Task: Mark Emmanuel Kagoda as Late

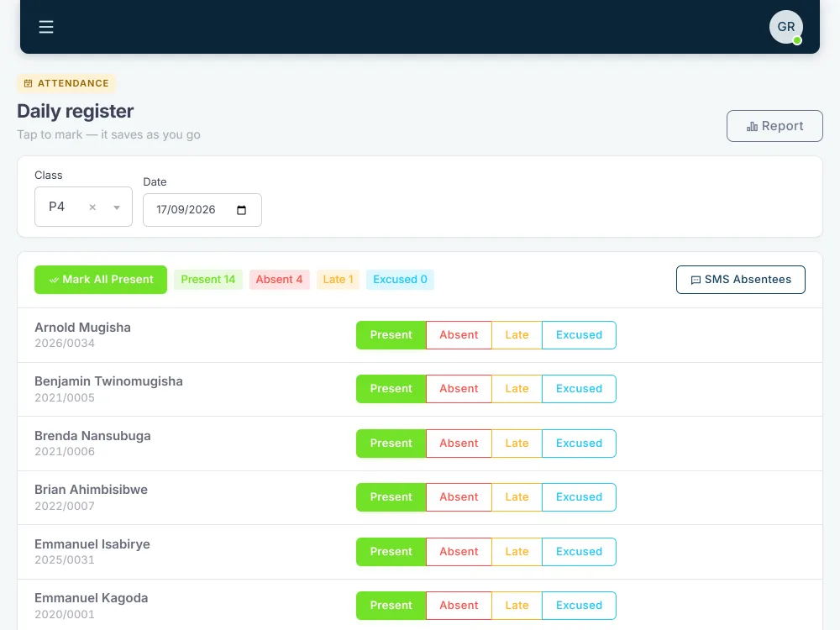Action: 517,606
